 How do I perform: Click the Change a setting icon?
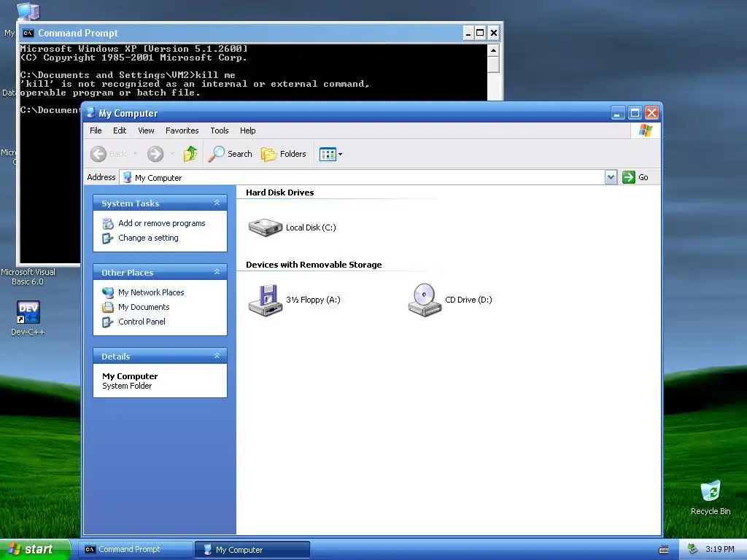(x=108, y=238)
